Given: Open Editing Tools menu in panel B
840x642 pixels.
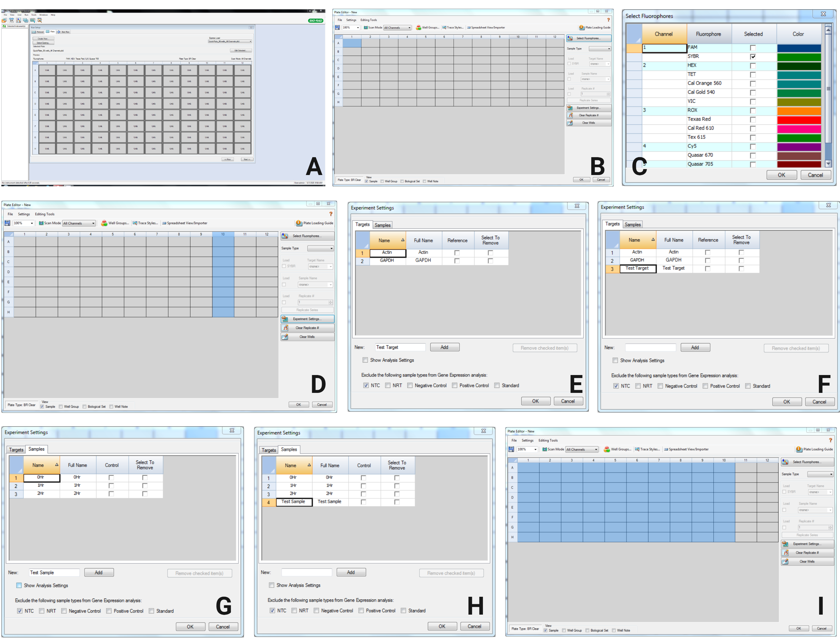Looking at the screenshot, I should coord(368,20).
